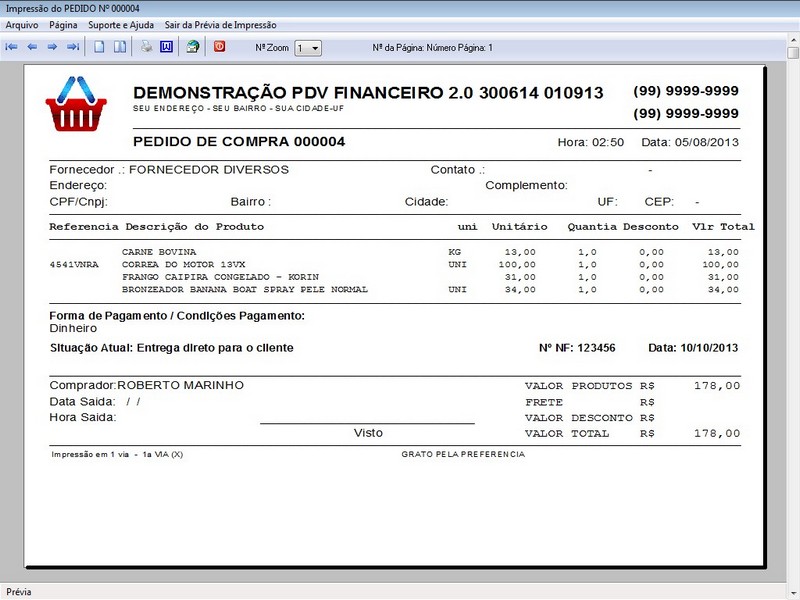Click the PEDIDO DE COMPRA 000004 heading

(239, 142)
